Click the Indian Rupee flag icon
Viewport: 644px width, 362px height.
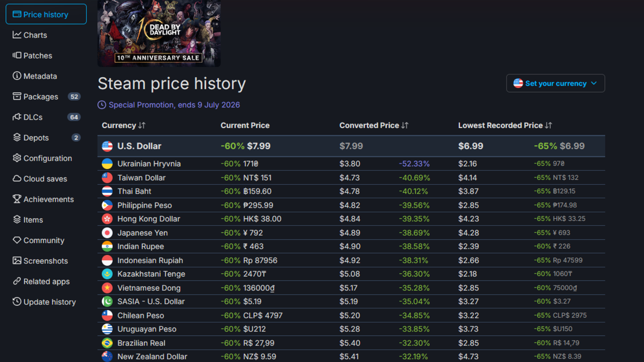107,247
